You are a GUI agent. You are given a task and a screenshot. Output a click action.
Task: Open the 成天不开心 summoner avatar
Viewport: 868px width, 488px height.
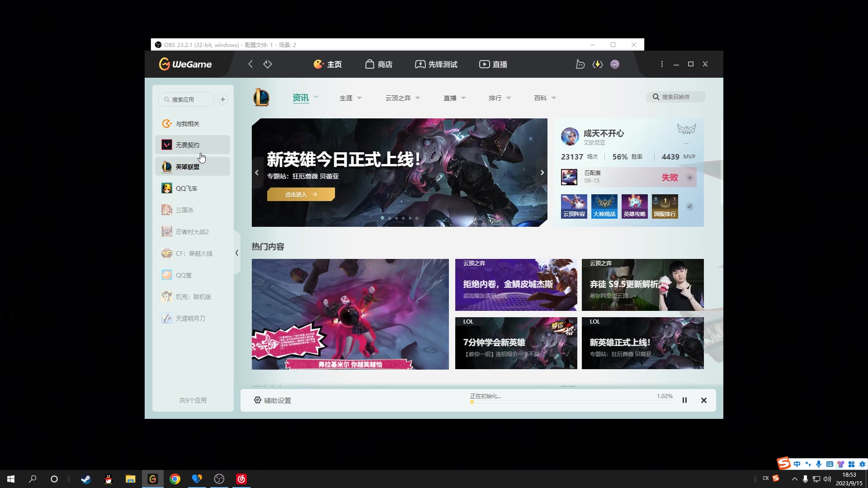point(570,136)
